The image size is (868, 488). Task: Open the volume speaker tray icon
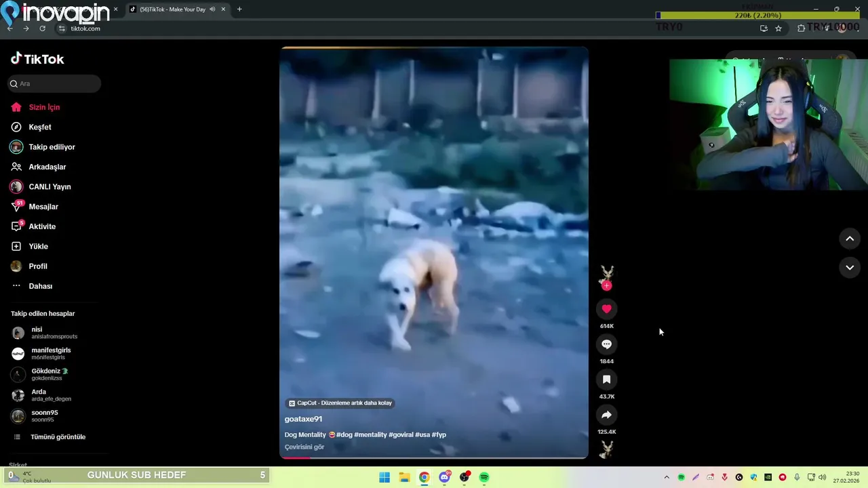[822, 477]
